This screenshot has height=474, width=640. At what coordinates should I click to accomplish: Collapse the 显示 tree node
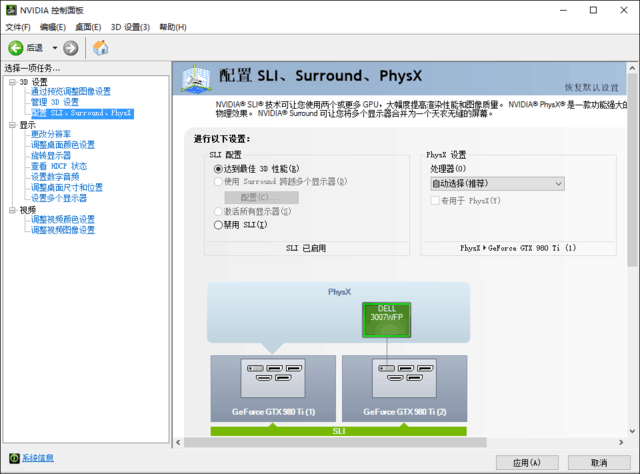pyautogui.click(x=12, y=125)
